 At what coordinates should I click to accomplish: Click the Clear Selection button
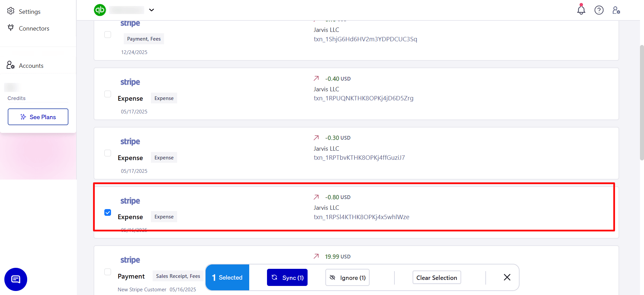[x=437, y=278]
